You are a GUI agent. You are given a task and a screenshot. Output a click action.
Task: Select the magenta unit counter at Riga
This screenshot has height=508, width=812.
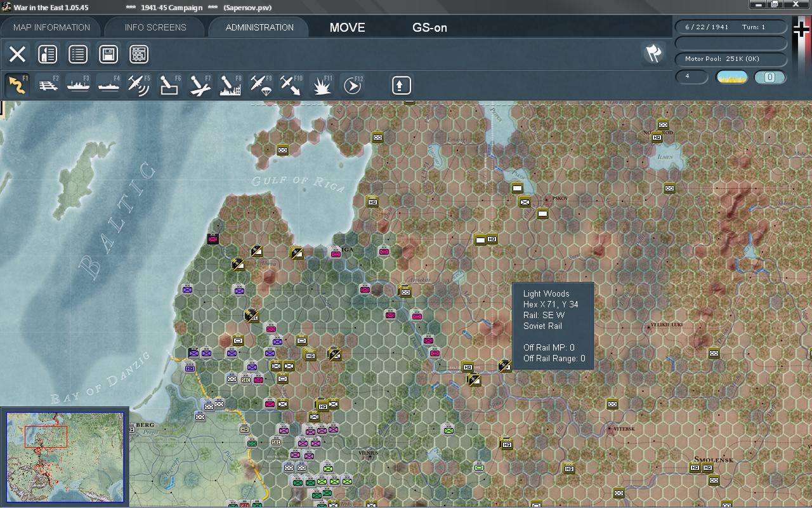tap(336, 253)
